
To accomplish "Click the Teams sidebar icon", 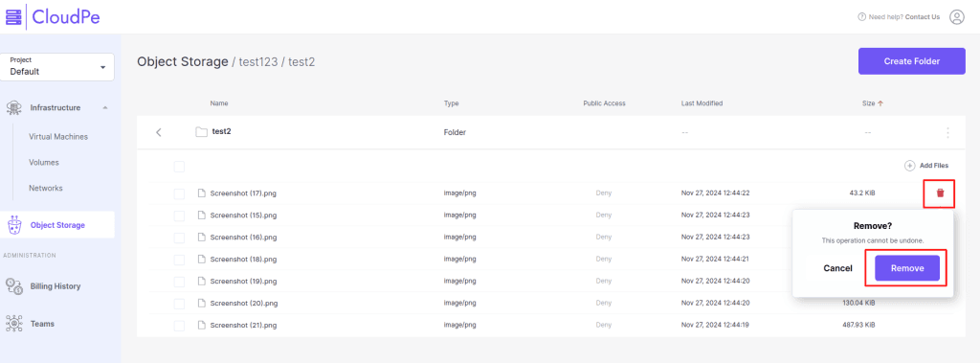I will (x=13, y=324).
